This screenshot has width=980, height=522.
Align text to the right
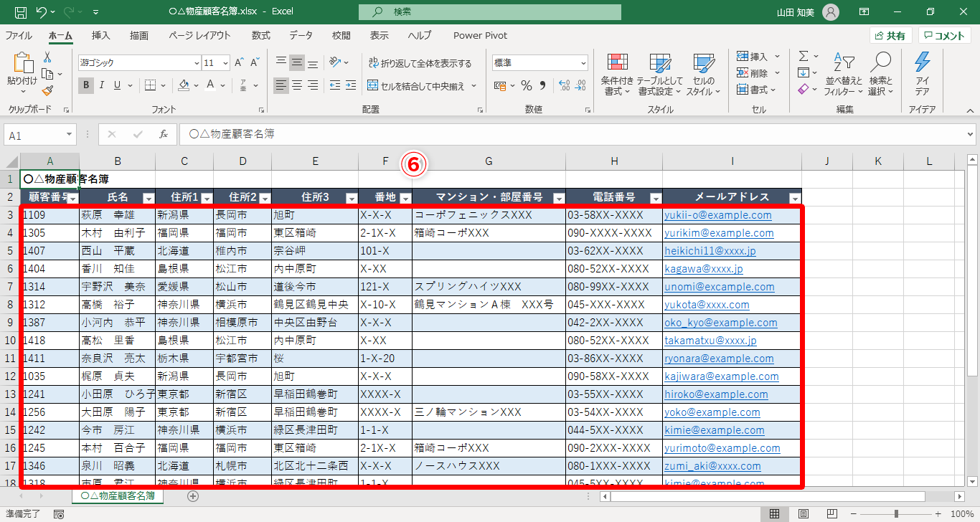click(x=313, y=85)
